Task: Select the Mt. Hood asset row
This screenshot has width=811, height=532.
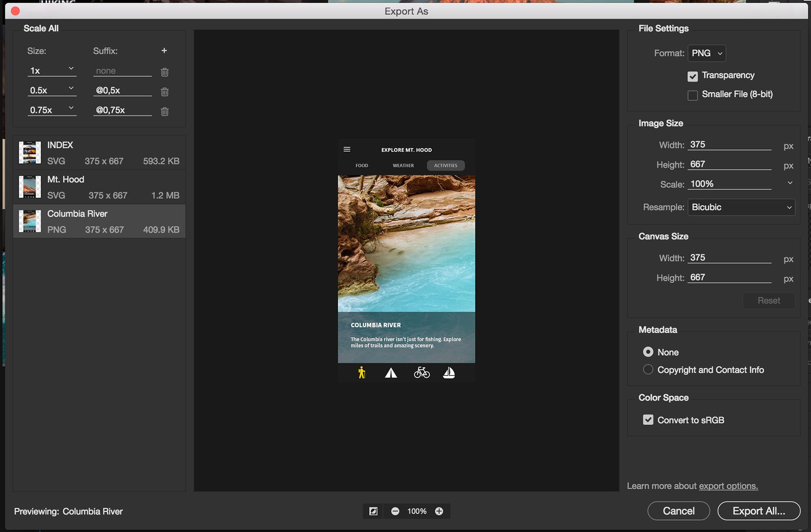Action: (x=99, y=187)
